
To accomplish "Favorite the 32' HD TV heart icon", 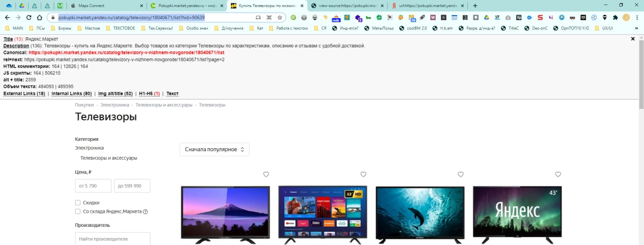I will coord(363,174).
